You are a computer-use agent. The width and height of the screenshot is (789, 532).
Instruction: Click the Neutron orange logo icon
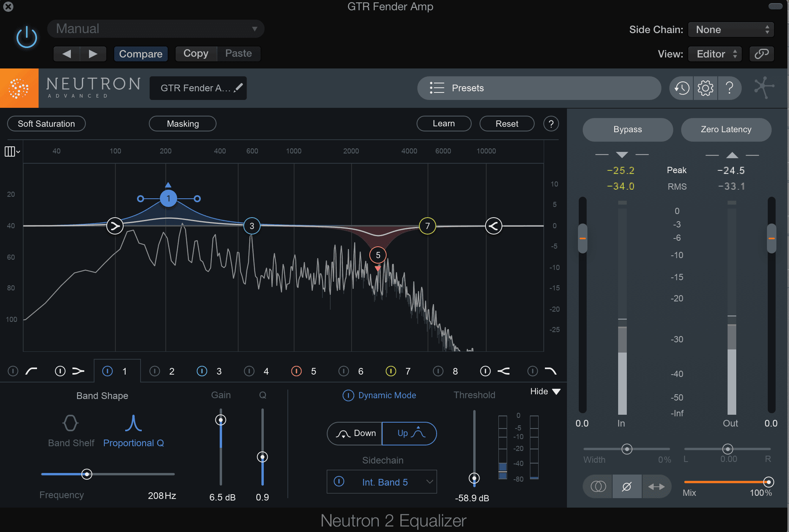pos(19,88)
